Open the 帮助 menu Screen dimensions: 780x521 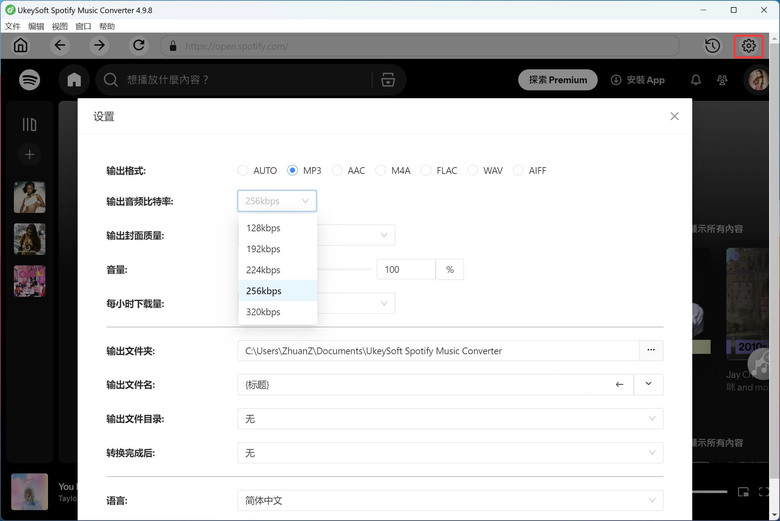pyautogui.click(x=107, y=26)
